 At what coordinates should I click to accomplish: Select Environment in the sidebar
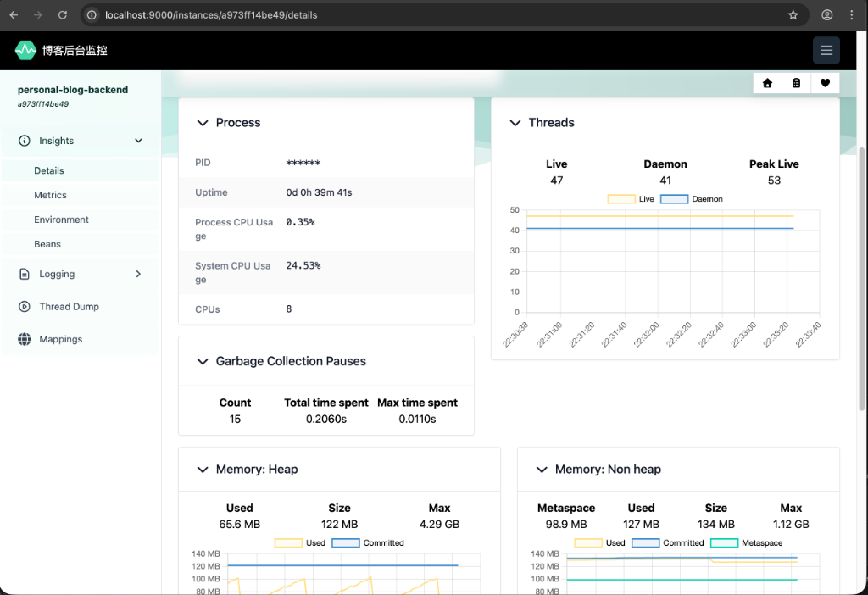point(61,220)
